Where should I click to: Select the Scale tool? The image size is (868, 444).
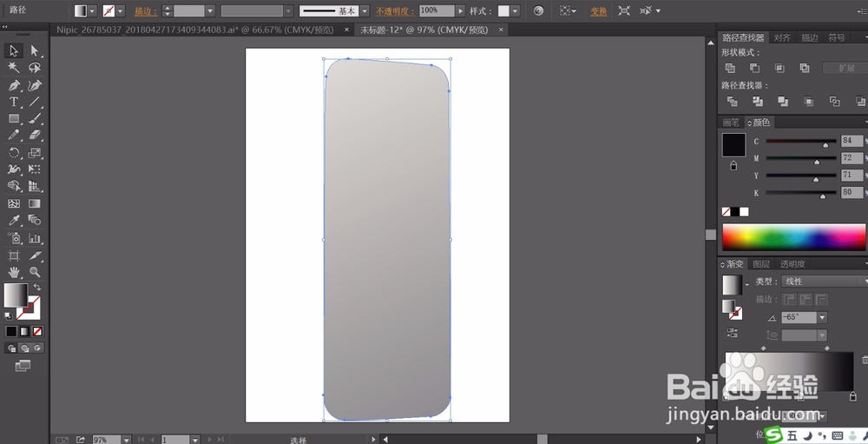pos(35,152)
